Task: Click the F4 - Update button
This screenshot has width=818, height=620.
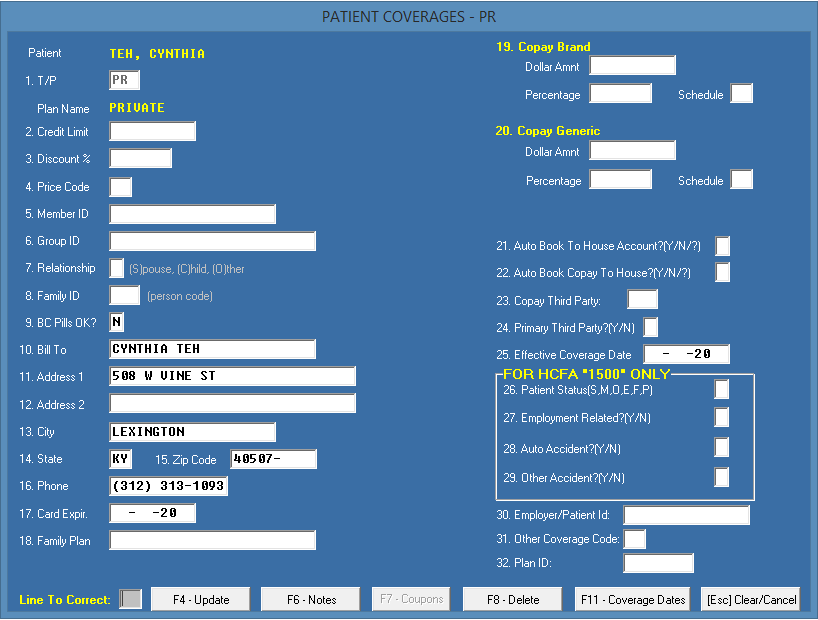Action: pyautogui.click(x=200, y=599)
